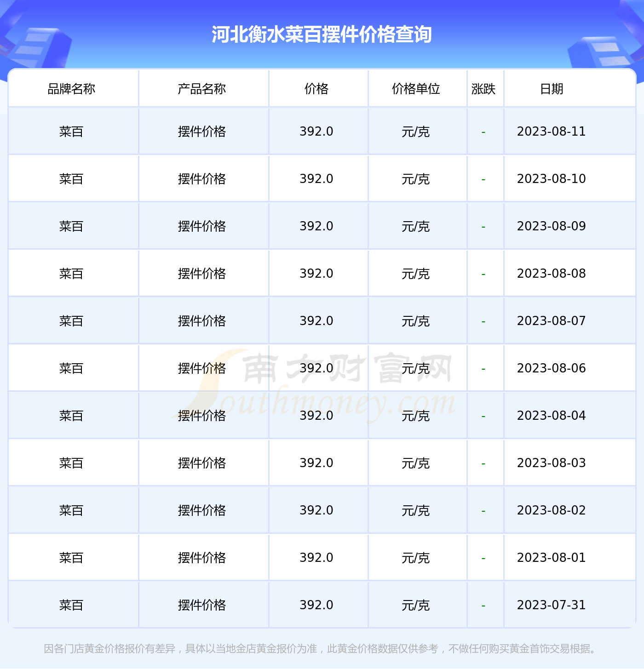
Task: Select 元/克 unit in 2023-08-10 row
Action: coord(416,179)
